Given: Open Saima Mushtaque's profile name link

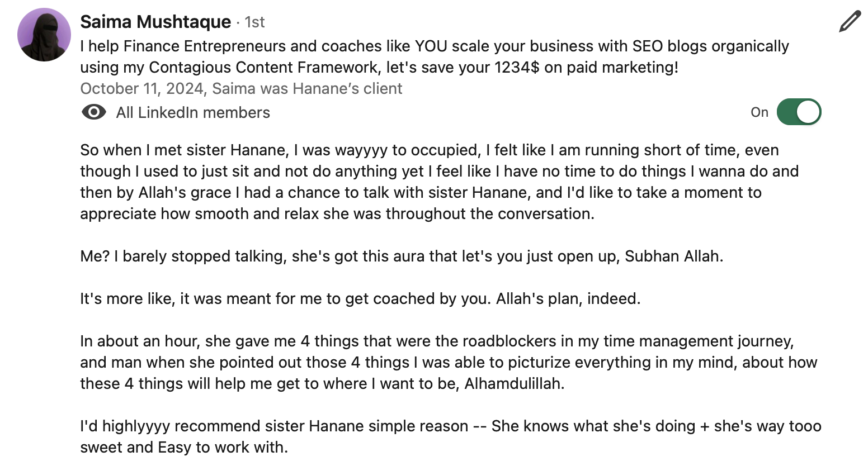Looking at the screenshot, I should [155, 22].
